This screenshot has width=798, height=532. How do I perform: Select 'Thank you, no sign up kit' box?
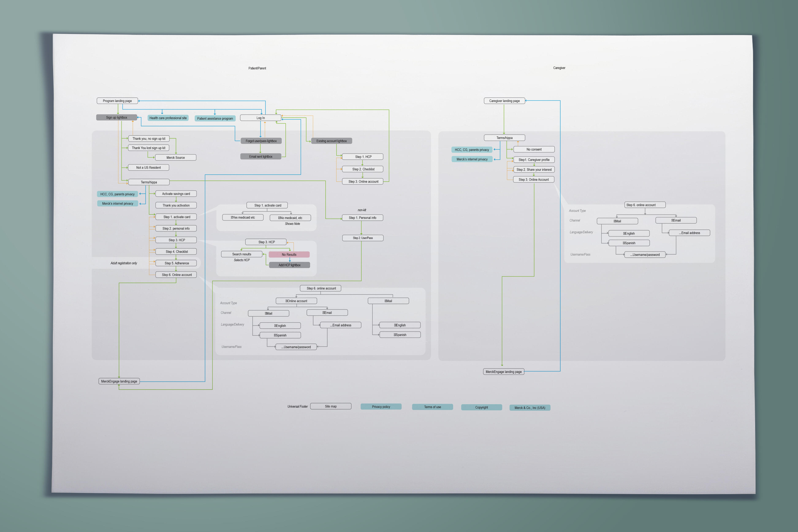point(149,138)
